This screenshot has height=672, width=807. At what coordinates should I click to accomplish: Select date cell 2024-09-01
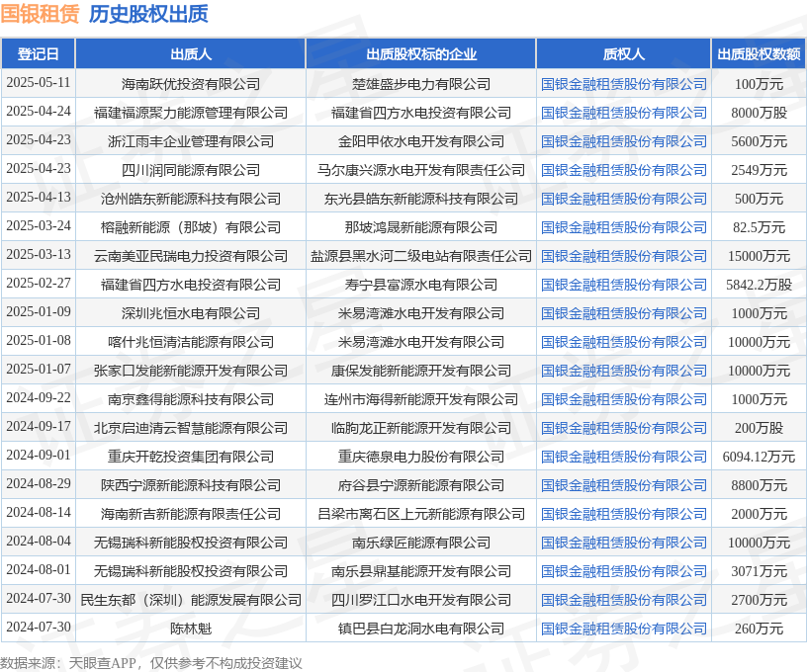(39, 456)
